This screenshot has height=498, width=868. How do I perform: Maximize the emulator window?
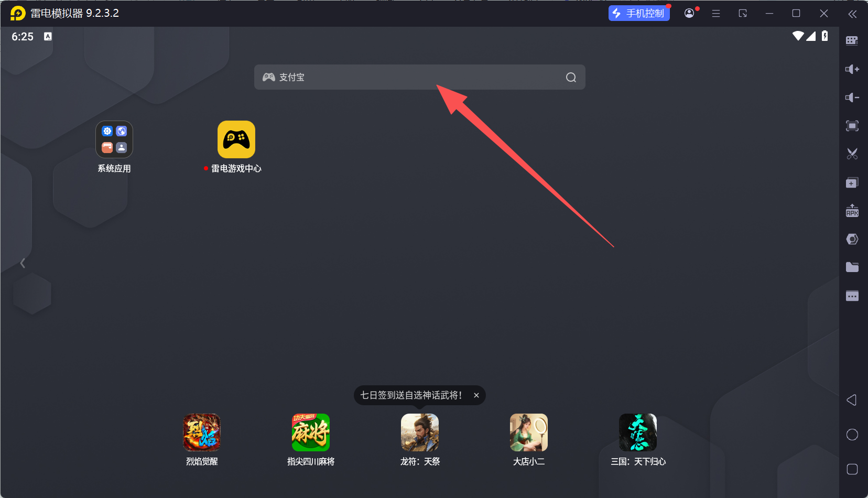(796, 14)
